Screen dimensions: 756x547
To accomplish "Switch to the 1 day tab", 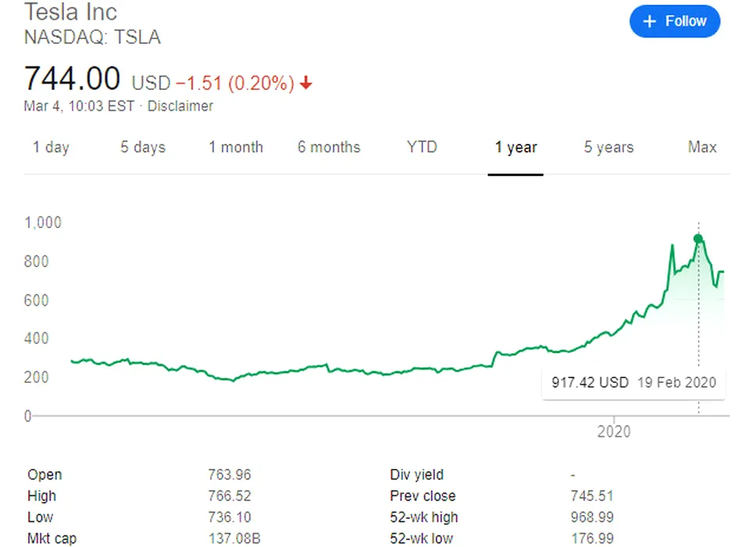I will click(x=51, y=147).
